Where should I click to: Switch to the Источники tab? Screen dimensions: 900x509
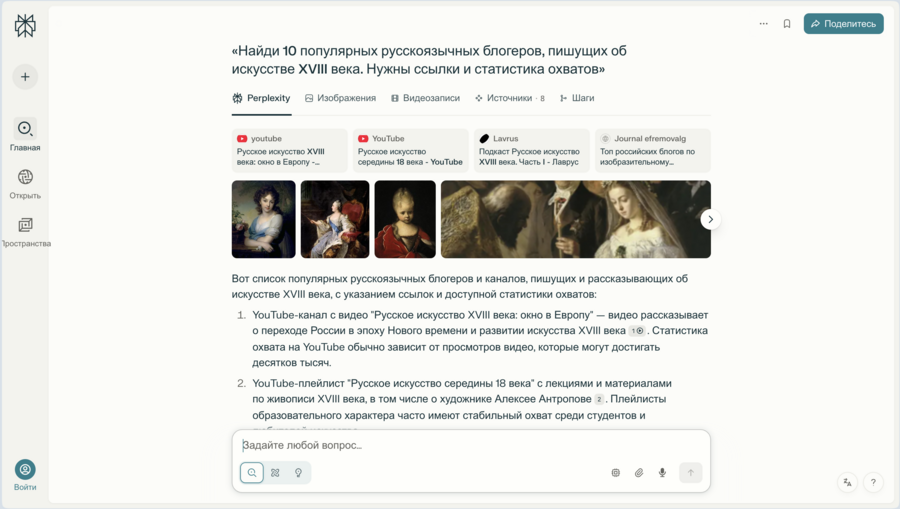(510, 98)
